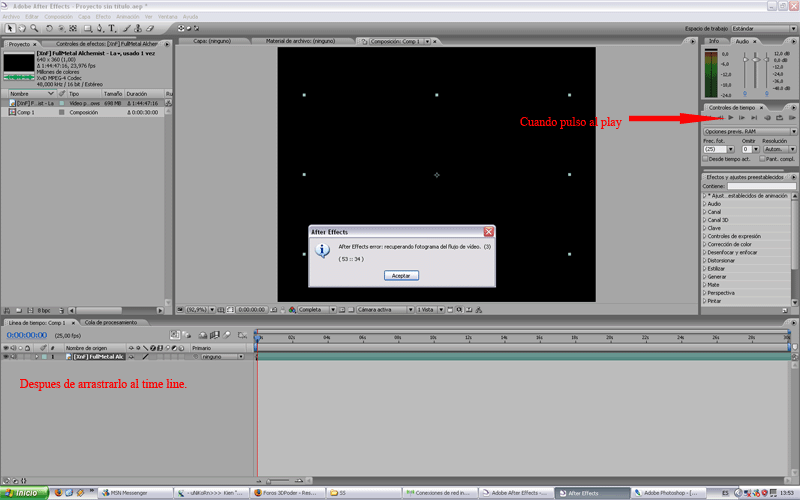Viewport: 800px width, 500px height.
Task: Click the left audio level slider
Action: 745,60
